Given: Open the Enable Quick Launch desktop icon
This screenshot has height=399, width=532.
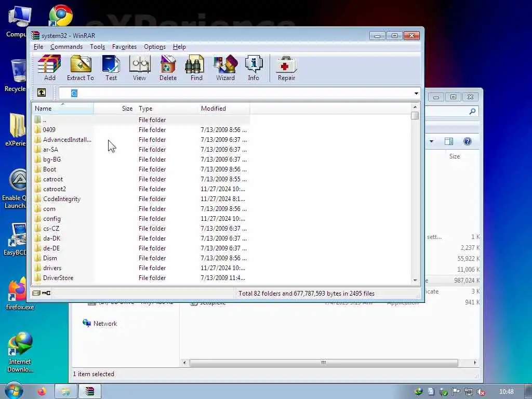Looking at the screenshot, I should [x=15, y=189].
